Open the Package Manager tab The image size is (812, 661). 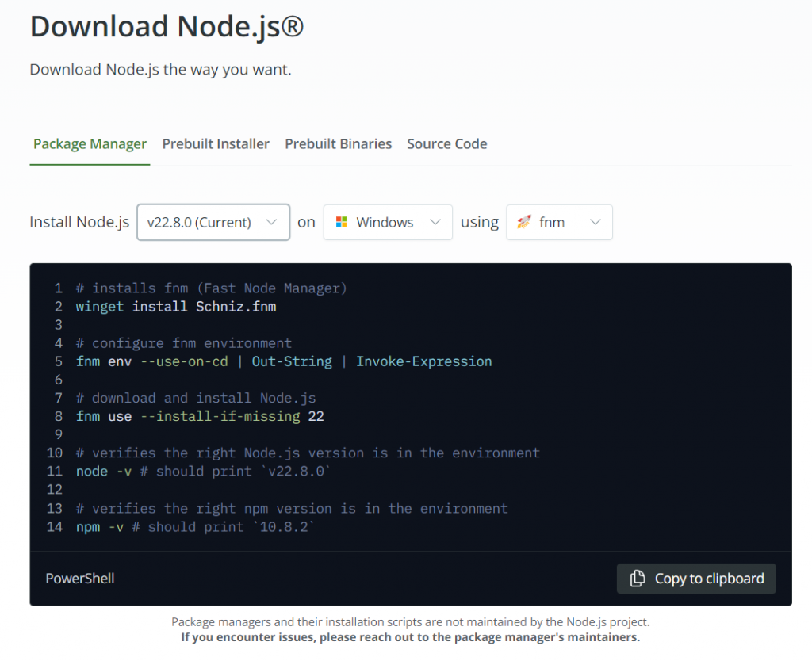pos(90,144)
